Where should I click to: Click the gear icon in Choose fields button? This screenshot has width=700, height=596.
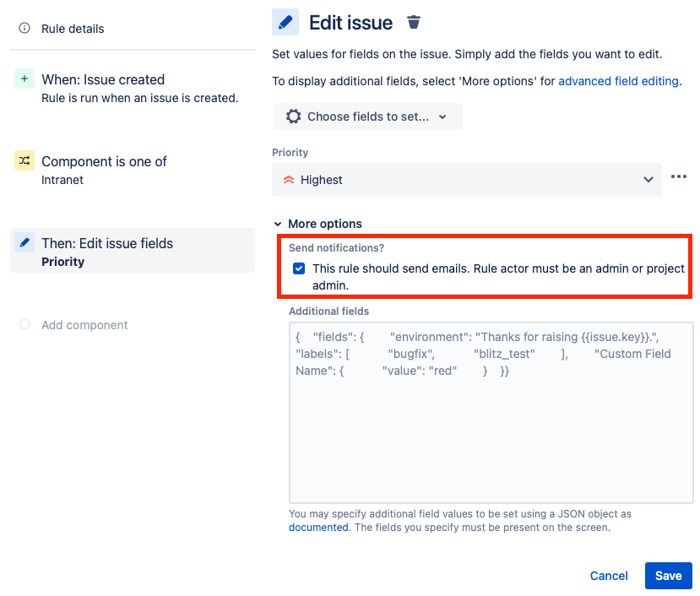(x=293, y=116)
